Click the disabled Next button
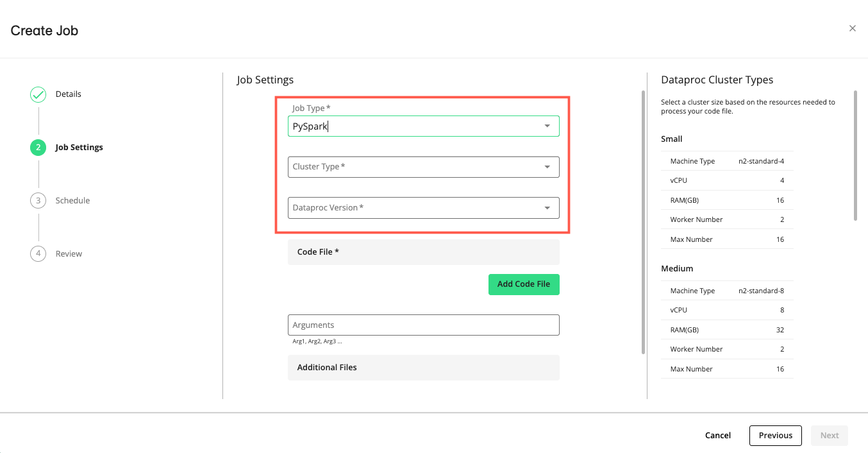Viewport: 868px width, 453px height. click(x=829, y=435)
